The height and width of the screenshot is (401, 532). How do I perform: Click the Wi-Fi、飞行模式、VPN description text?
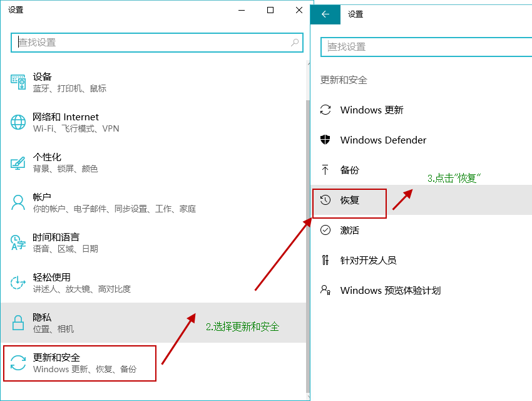pos(76,128)
